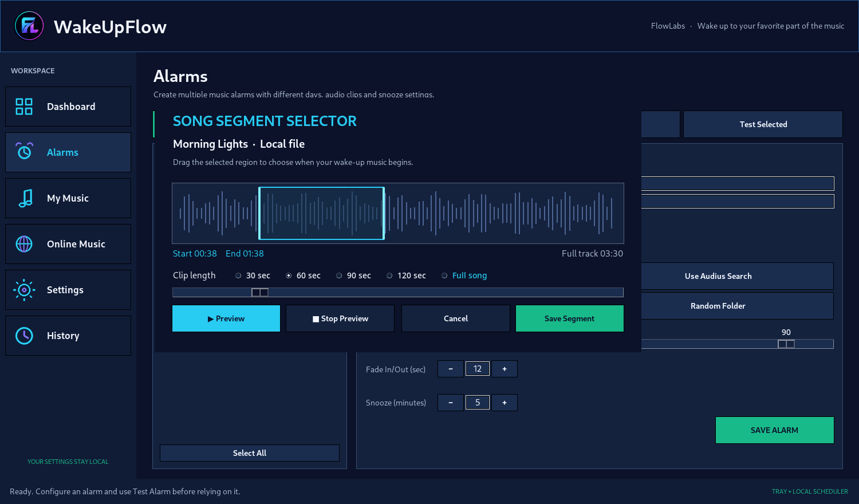Increase Fade In/Out seconds
Viewport: 859px width, 504px height.
pos(505,369)
